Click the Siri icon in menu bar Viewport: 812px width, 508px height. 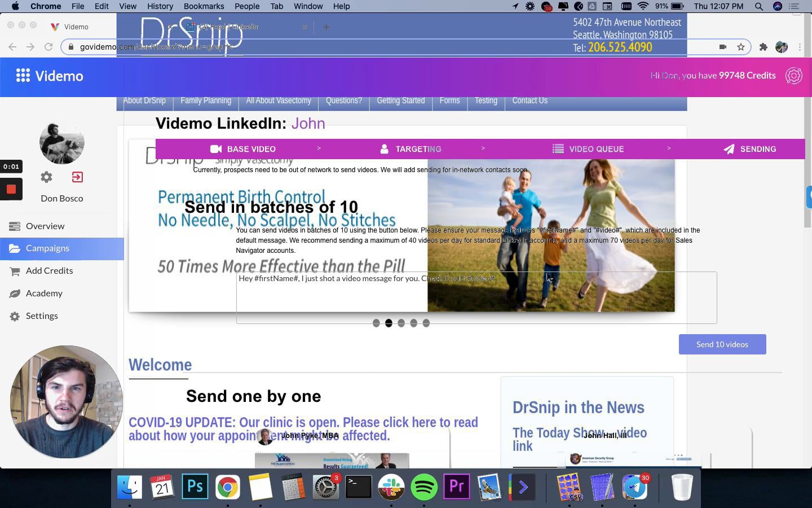778,6
